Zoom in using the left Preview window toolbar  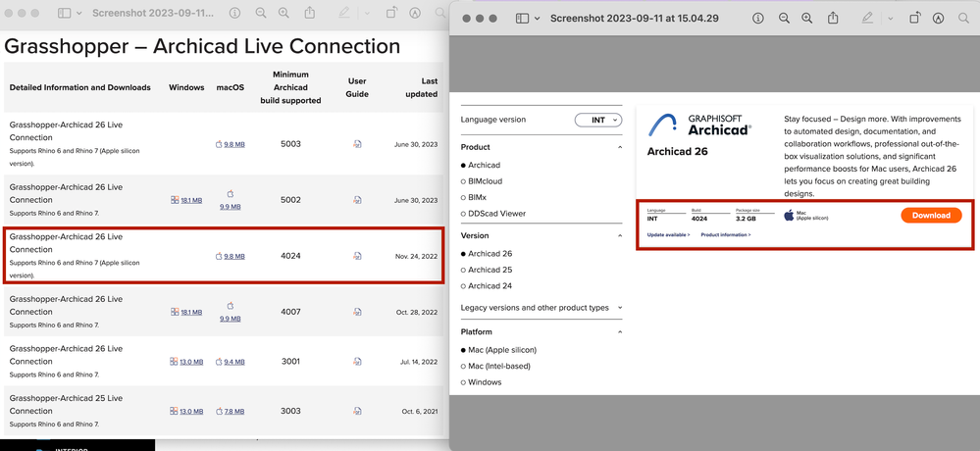[284, 13]
